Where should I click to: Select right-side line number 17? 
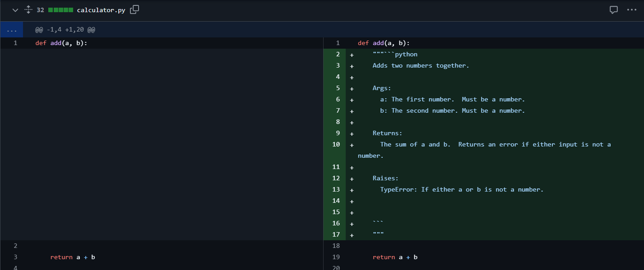[x=336, y=235]
